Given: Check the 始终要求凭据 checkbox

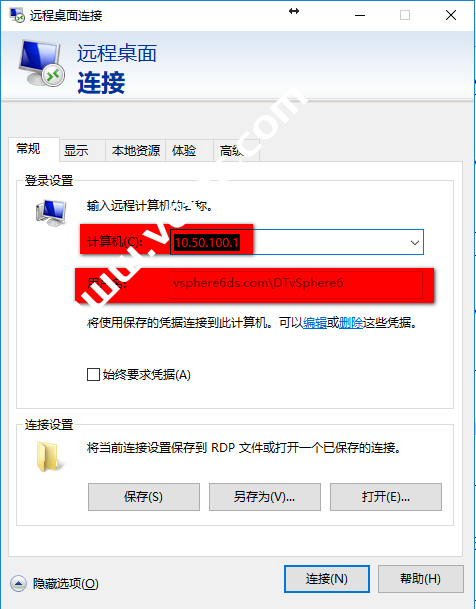Looking at the screenshot, I should tap(93, 375).
